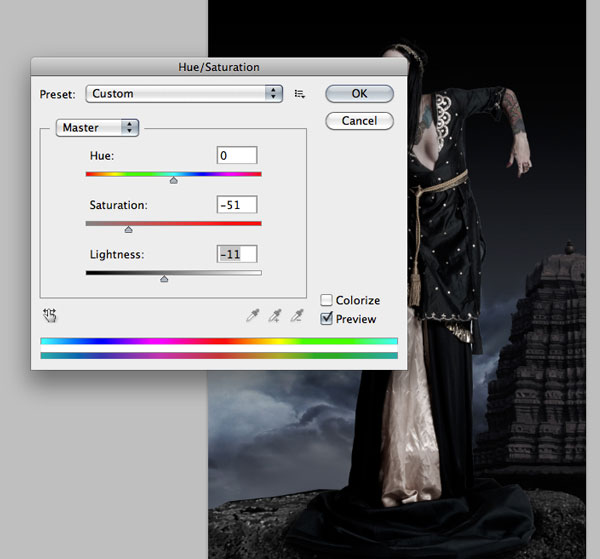Click the upper color spectrum bar
The image size is (600, 559).
pyautogui.click(x=218, y=341)
